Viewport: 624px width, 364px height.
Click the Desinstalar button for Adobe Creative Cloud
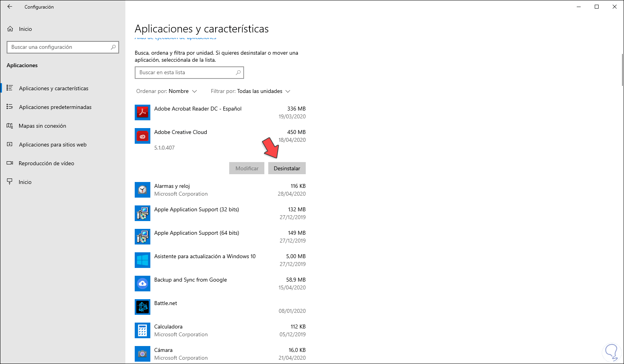pyautogui.click(x=287, y=168)
